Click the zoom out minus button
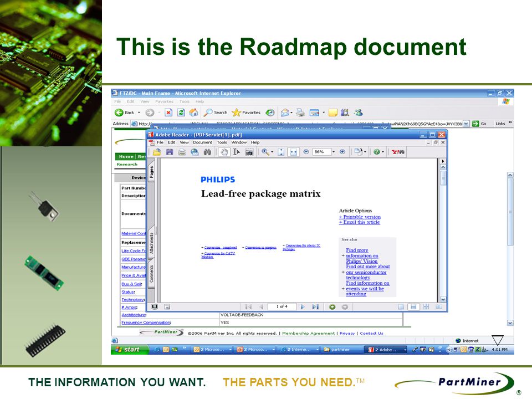The width and height of the screenshot is (532, 399). [306, 152]
